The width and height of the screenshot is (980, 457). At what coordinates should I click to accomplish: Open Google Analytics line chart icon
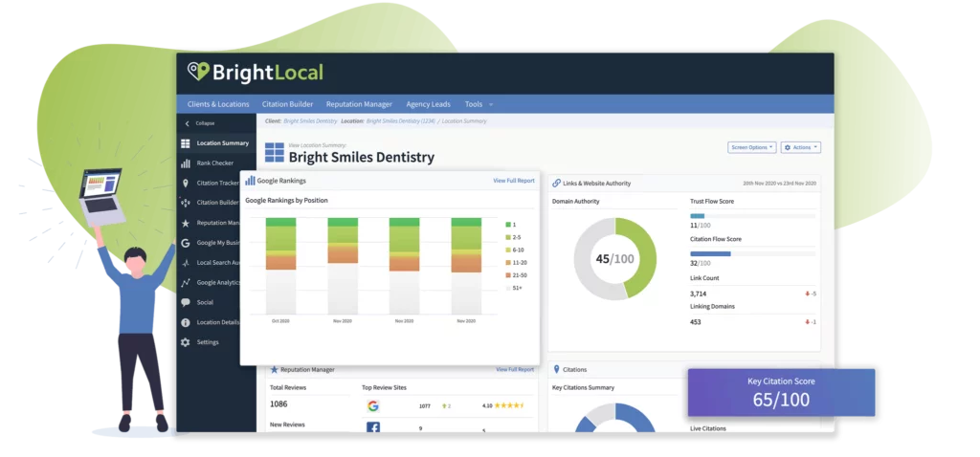(x=185, y=283)
